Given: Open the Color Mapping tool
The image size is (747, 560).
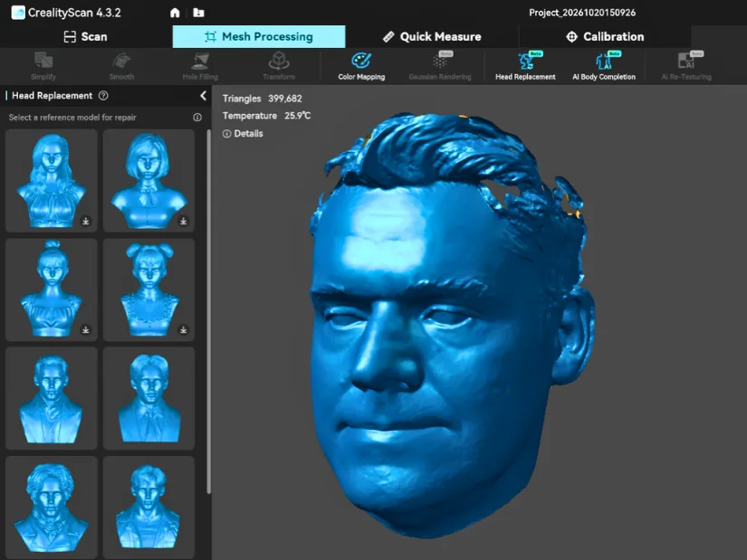Looking at the screenshot, I should [x=361, y=67].
